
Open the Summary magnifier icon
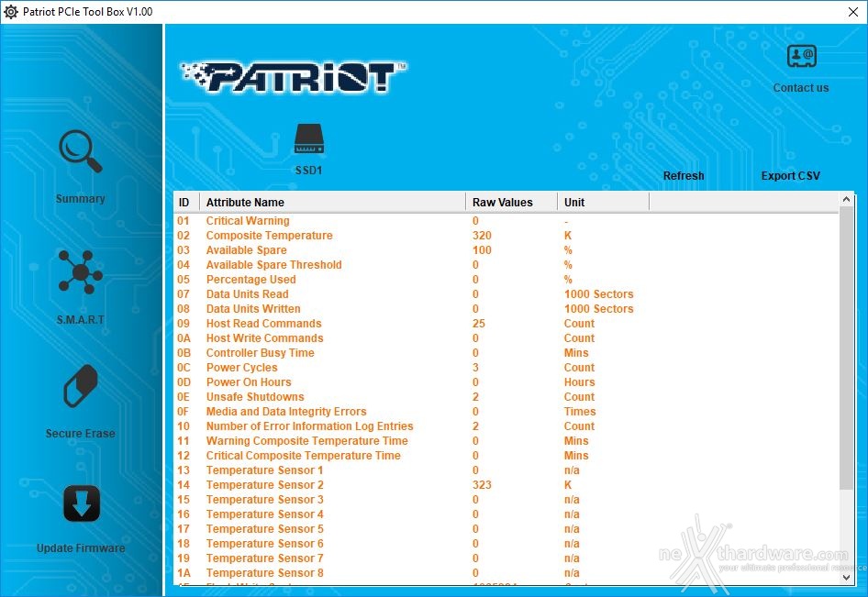(80, 151)
